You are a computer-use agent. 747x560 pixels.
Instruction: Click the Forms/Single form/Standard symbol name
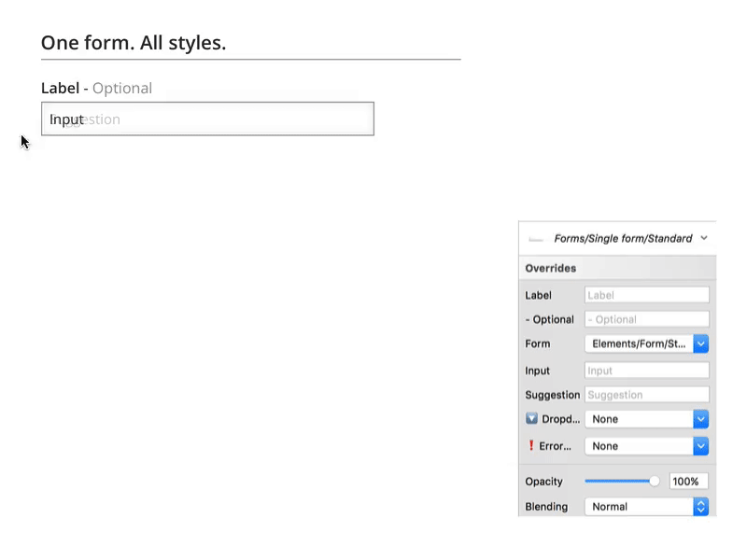pyautogui.click(x=623, y=238)
